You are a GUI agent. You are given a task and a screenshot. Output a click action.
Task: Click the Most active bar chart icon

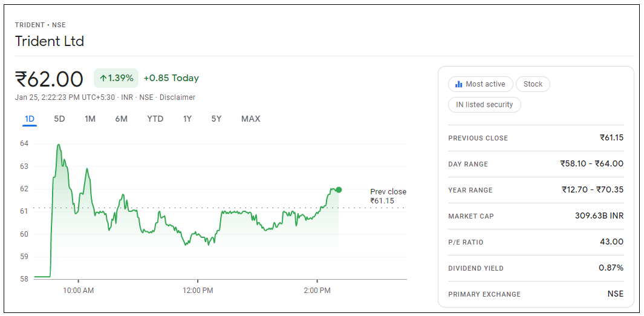pyautogui.click(x=459, y=84)
